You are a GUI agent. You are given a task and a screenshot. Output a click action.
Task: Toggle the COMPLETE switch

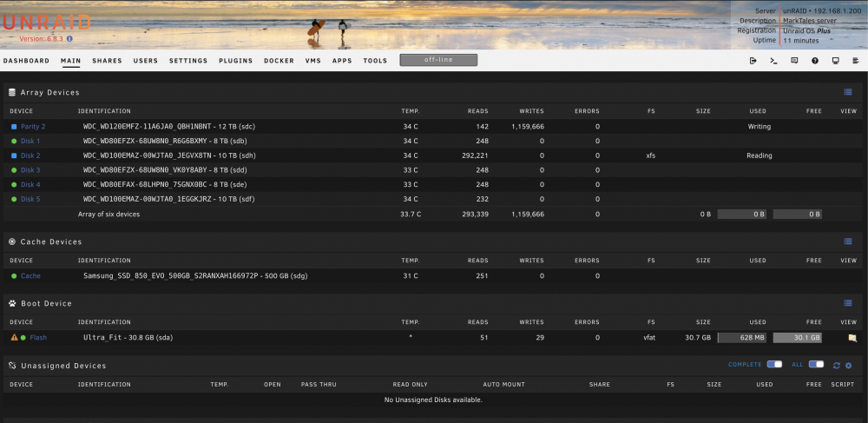pos(774,364)
